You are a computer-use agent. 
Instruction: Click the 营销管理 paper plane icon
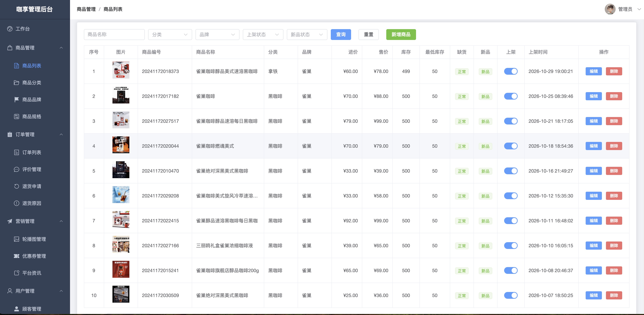(x=10, y=221)
